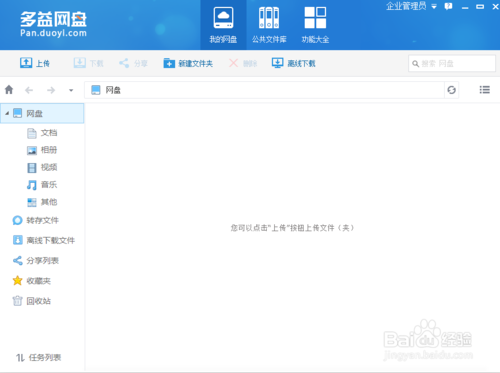
Task: Expand the navigation history dropdown arrow
Action: (71, 90)
